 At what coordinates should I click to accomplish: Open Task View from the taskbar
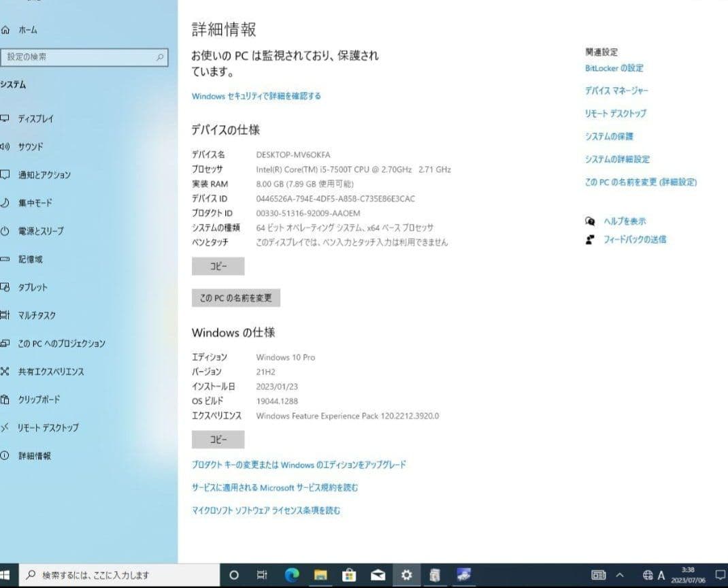pos(261,574)
